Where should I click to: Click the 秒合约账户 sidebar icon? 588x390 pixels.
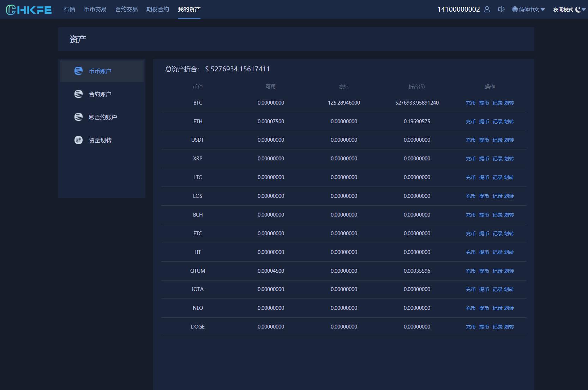point(78,117)
